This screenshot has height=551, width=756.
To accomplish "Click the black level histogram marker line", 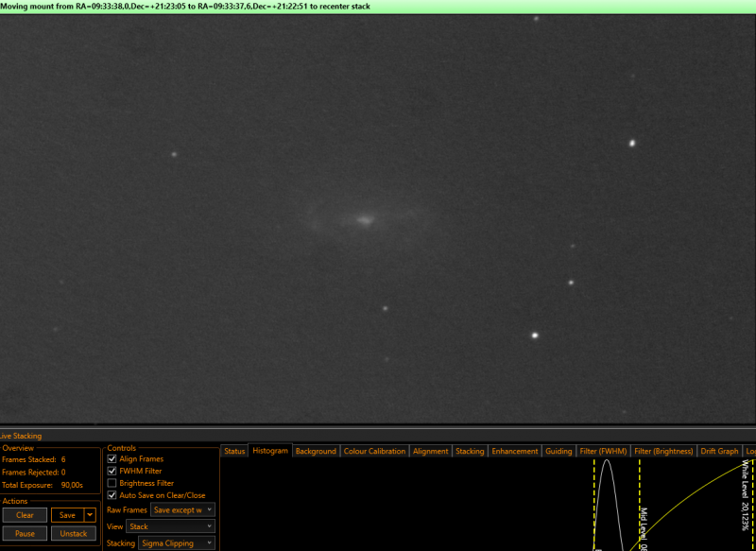I will [x=594, y=504].
